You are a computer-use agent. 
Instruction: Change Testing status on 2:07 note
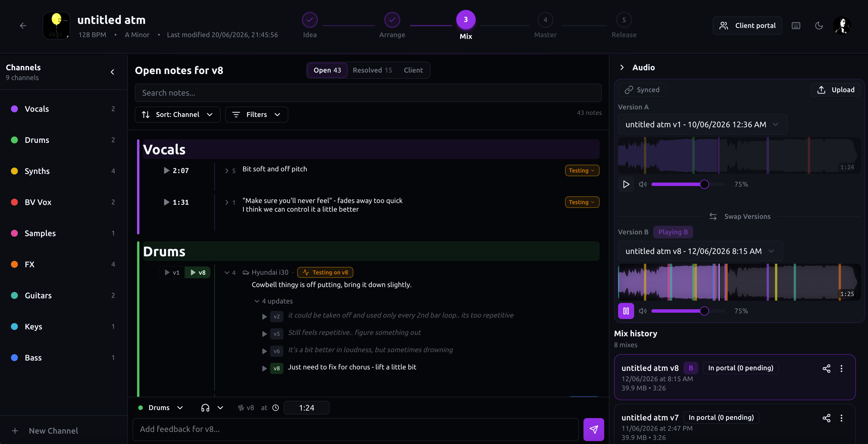click(582, 170)
